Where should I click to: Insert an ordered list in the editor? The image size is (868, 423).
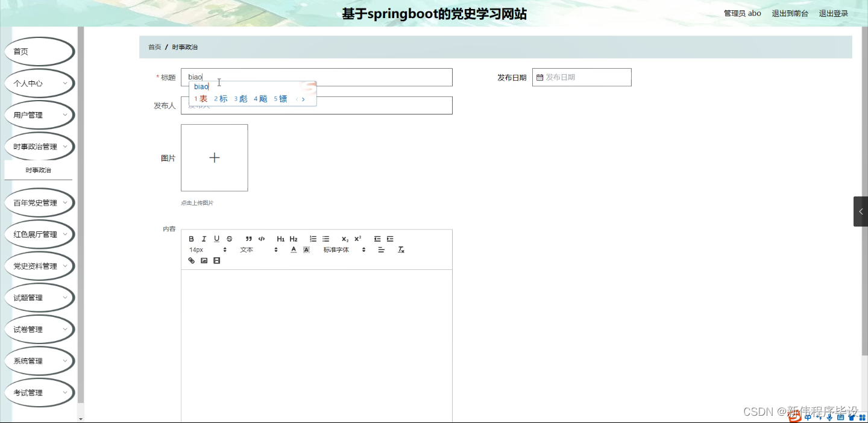pyautogui.click(x=312, y=238)
